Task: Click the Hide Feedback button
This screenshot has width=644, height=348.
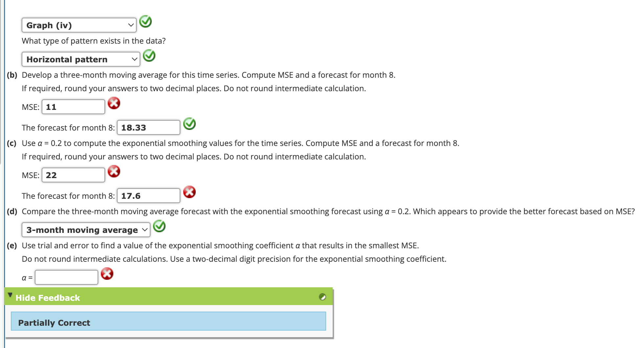Action: (48, 297)
